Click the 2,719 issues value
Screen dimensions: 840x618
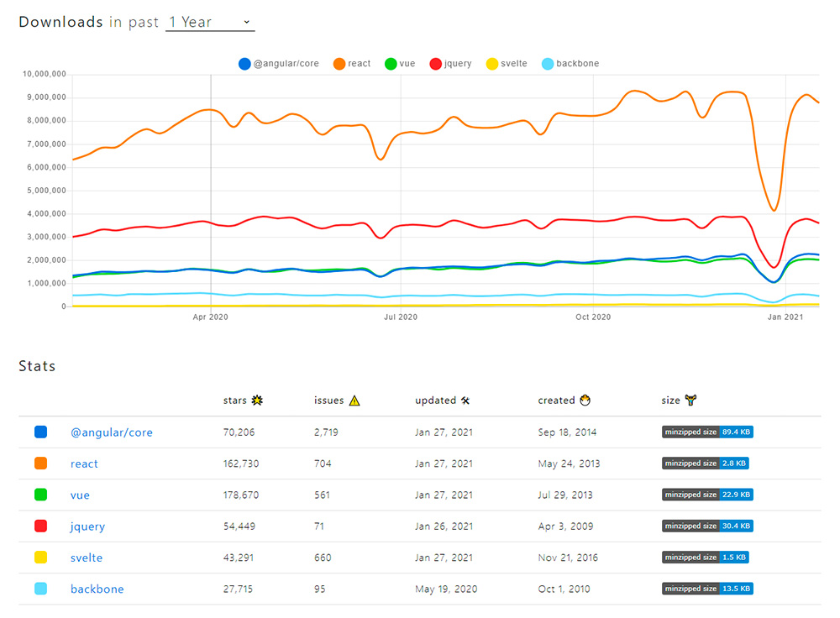pos(326,432)
